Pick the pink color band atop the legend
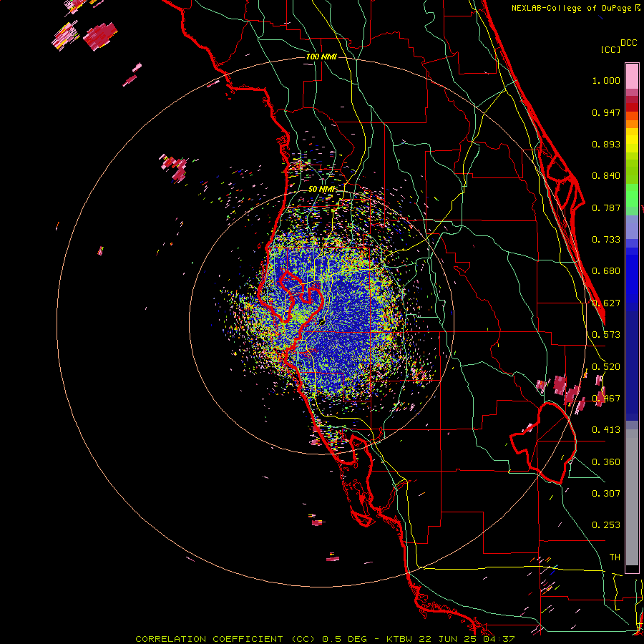Viewport: 644px width, 644px height. tap(632, 76)
